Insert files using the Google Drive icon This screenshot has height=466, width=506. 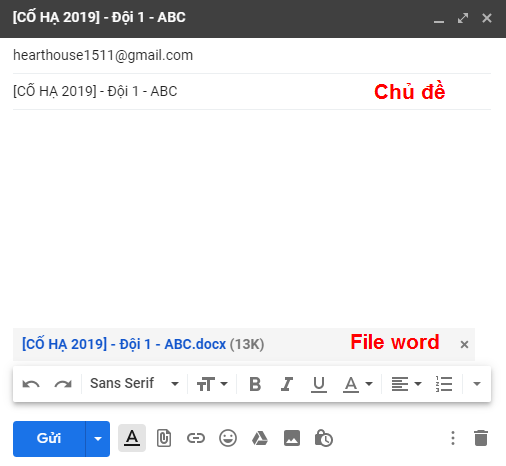[x=260, y=438]
